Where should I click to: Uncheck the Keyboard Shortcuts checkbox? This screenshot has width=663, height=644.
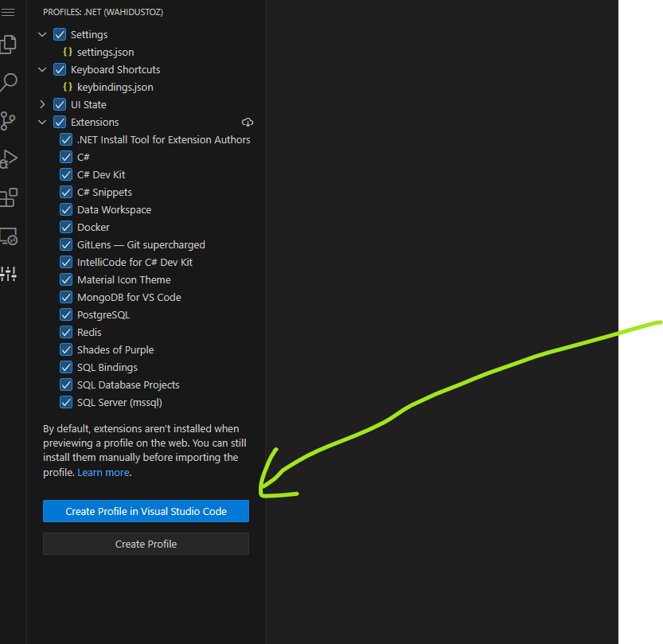pyautogui.click(x=60, y=70)
